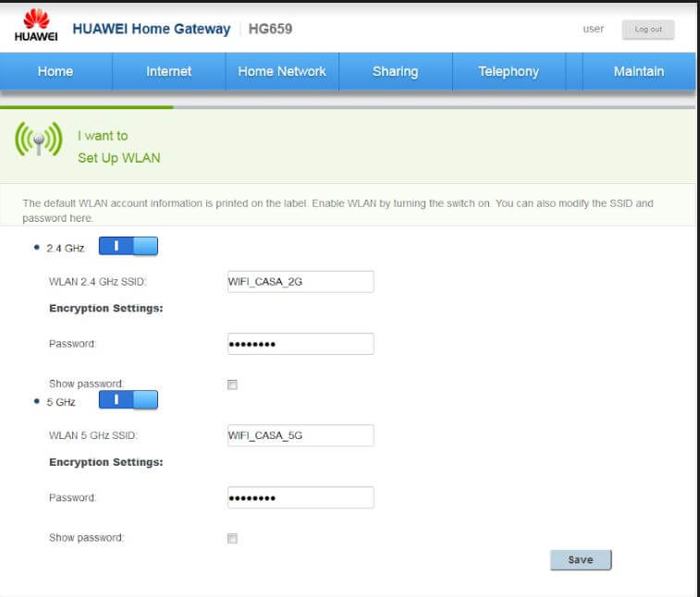Open the Maintain tab
The image size is (700, 597).
[639, 71]
